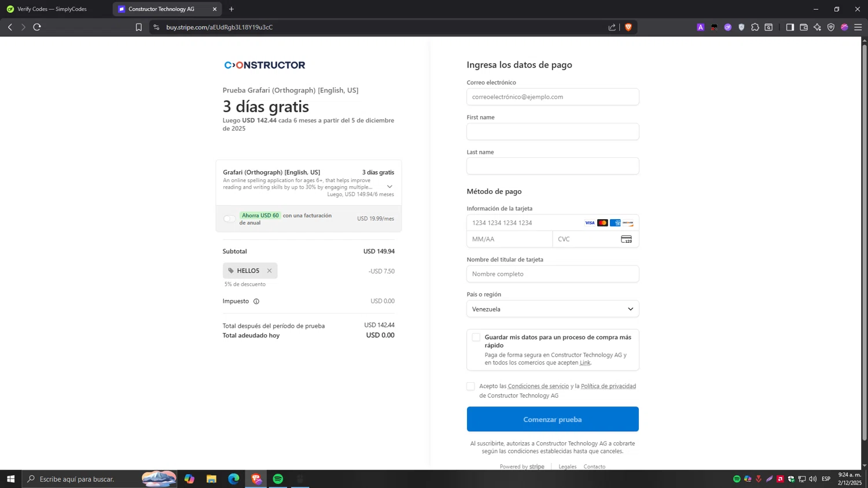
Task: Check the Acepto las Condiciones checkbox
Action: coord(470,386)
